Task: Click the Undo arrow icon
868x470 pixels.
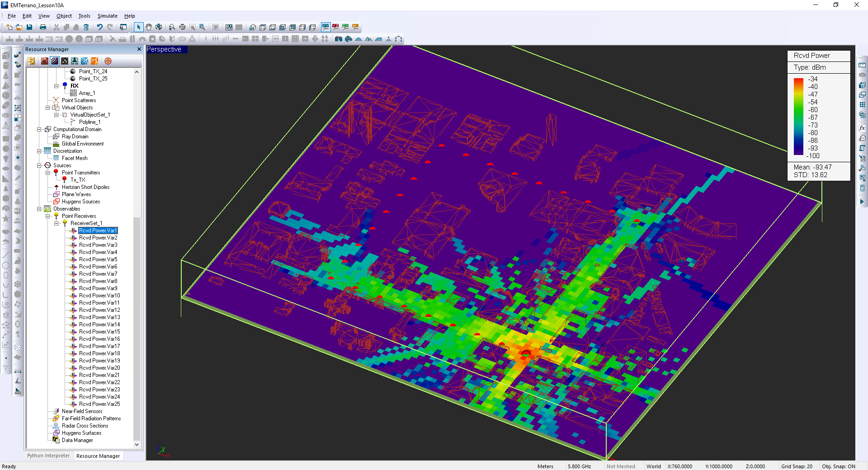Action: (x=100, y=27)
